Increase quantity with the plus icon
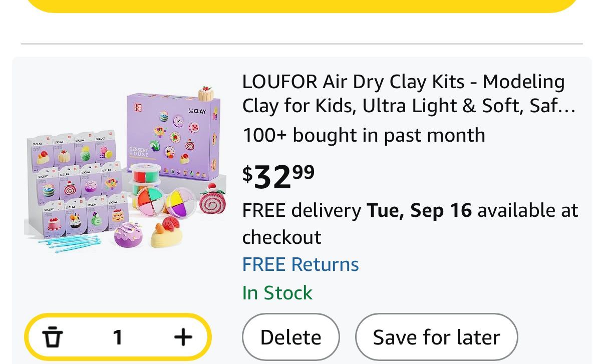The width and height of the screenshot is (604, 364). [183, 337]
